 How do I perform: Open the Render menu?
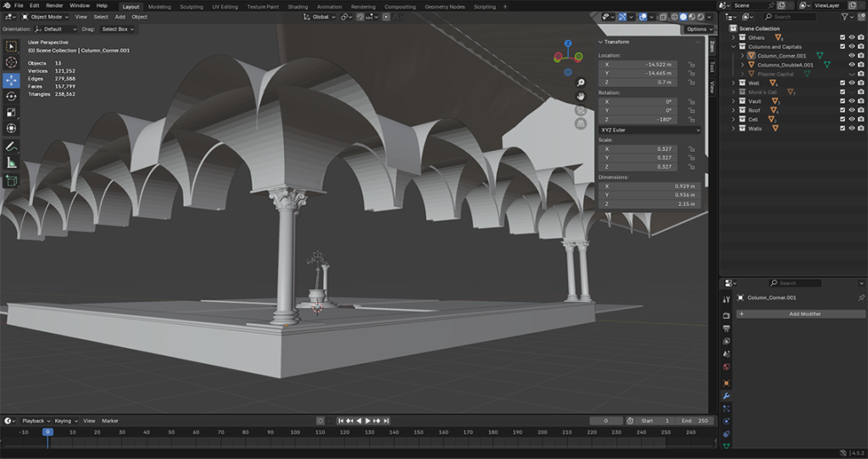54,6
